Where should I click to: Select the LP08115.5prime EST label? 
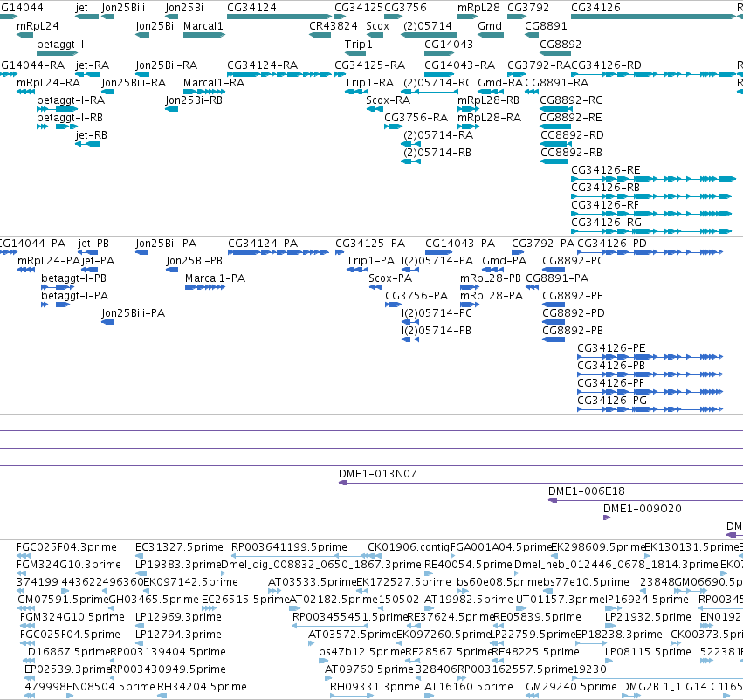(x=648, y=652)
